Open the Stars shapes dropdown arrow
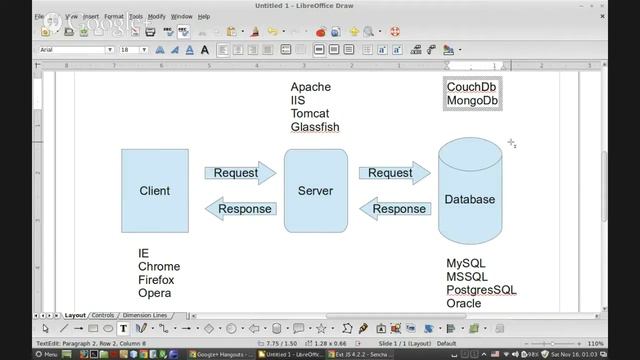The height and width of the screenshot is (360, 640). pos(333,329)
